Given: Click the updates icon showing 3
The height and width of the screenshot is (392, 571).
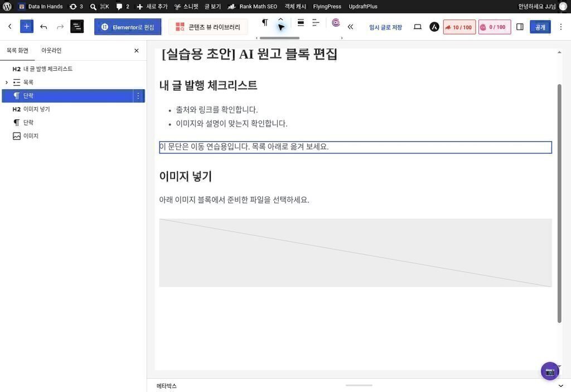Looking at the screenshot, I should click(76, 7).
